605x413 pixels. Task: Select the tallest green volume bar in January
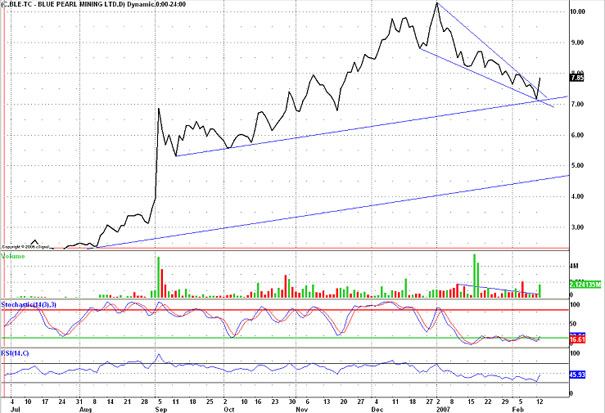475,276
